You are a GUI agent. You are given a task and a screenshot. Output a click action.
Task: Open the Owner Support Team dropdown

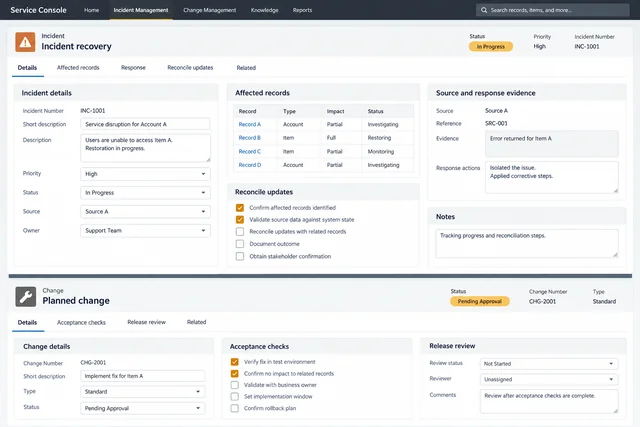(145, 231)
